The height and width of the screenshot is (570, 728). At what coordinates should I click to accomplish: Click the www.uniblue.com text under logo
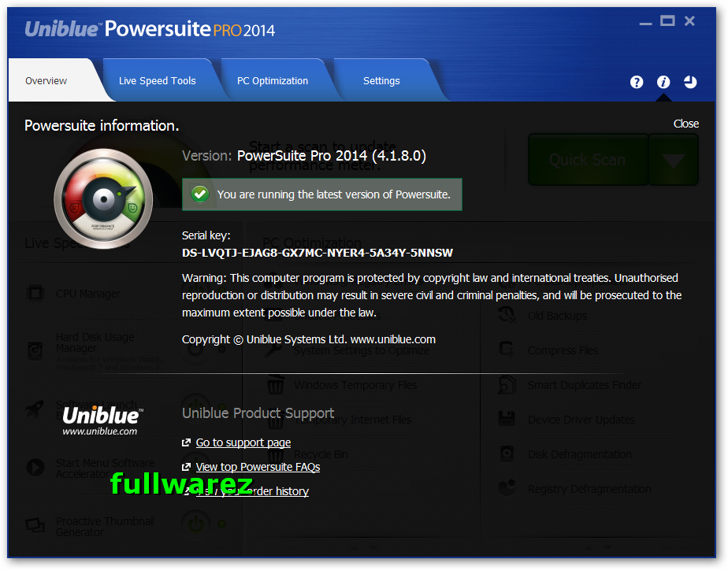point(100,431)
